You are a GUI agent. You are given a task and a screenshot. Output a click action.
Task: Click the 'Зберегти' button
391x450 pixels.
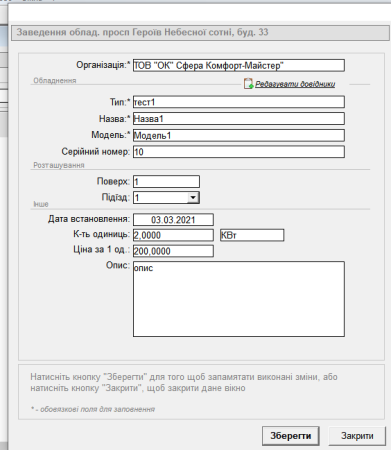click(291, 436)
